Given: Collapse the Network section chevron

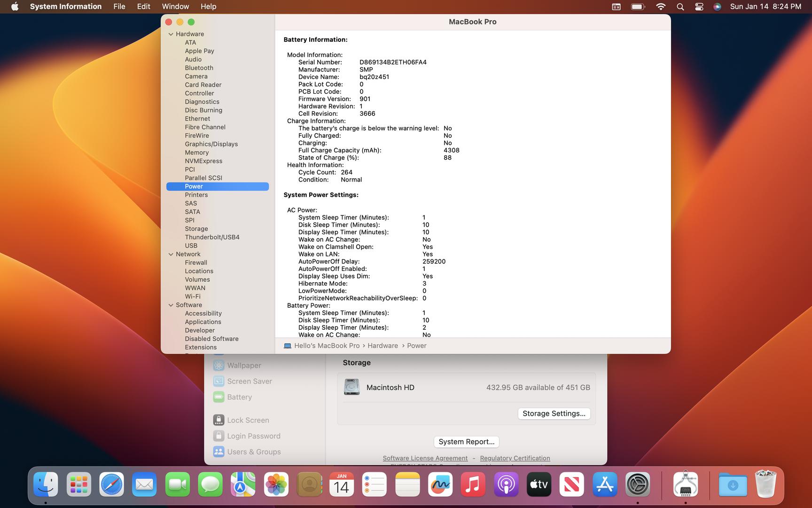Looking at the screenshot, I should pyautogui.click(x=171, y=254).
